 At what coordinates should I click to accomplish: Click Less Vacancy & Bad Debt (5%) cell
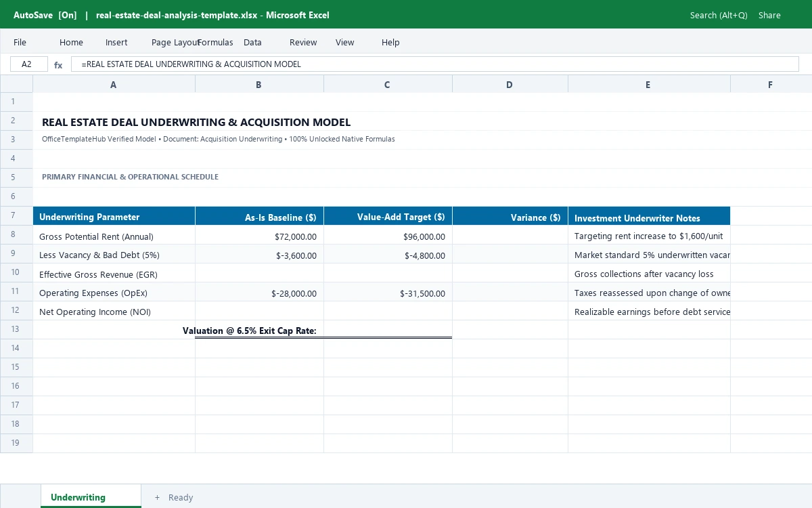coord(114,255)
